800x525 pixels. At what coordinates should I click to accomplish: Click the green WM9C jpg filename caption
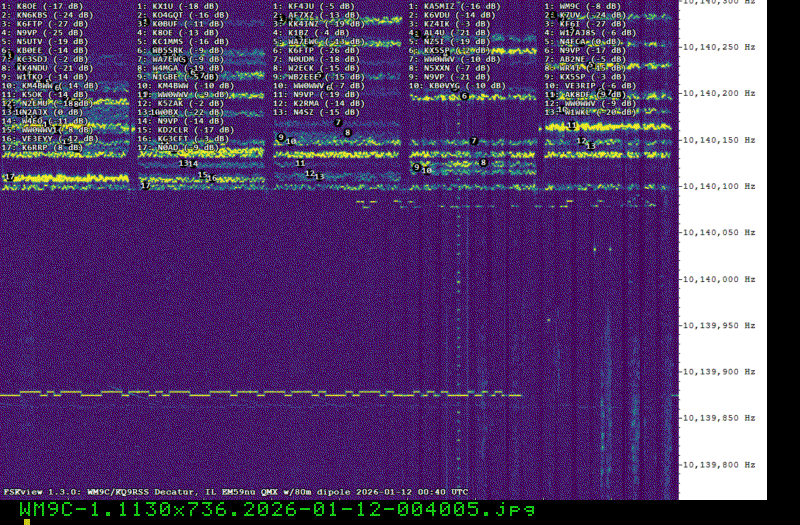point(277,510)
